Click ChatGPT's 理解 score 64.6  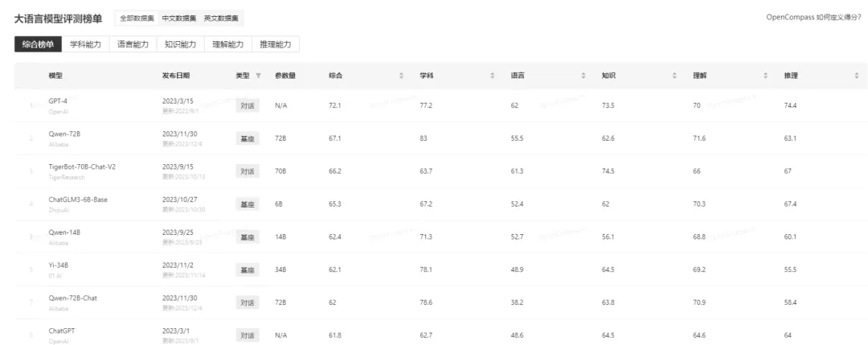pyautogui.click(x=699, y=335)
